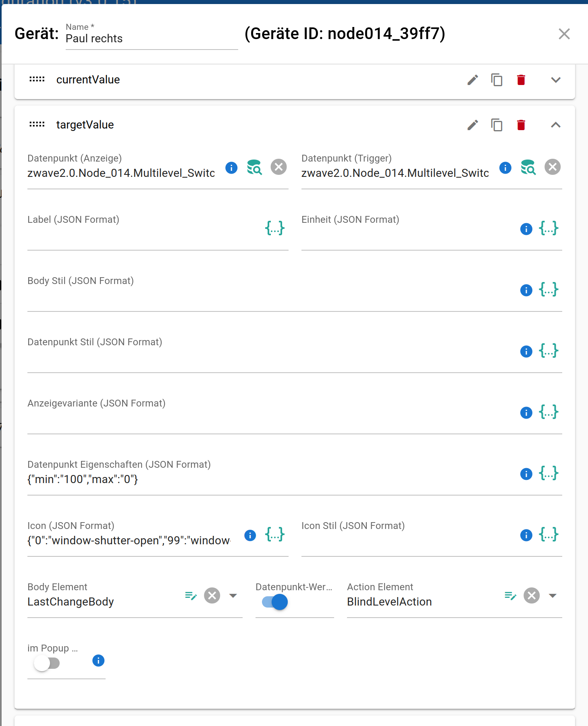Collapse the targetValue section
This screenshot has height=726, width=588.
pos(556,125)
